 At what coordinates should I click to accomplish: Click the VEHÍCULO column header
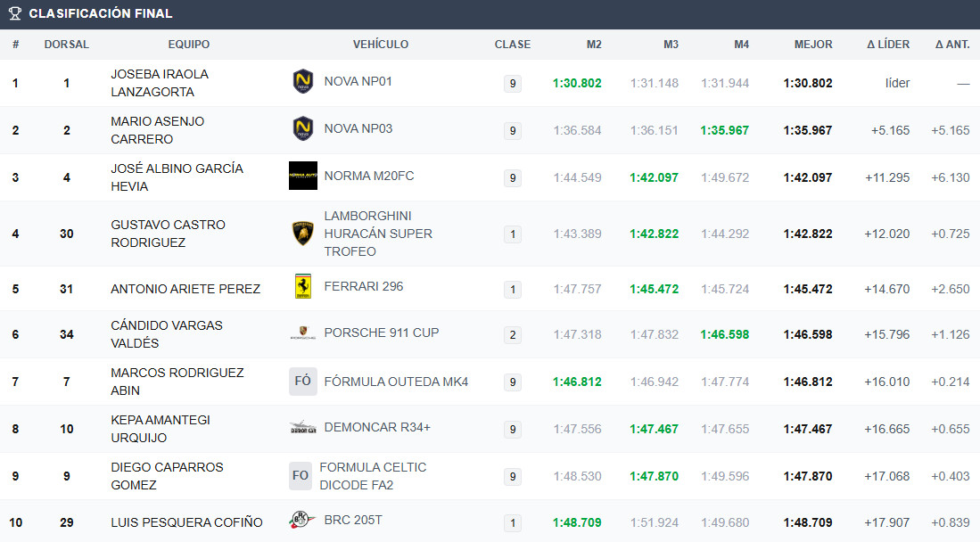pyautogui.click(x=381, y=45)
